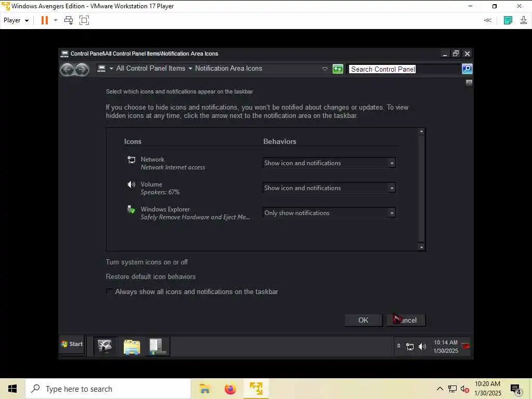Click the Cancel button
This screenshot has height=399, width=532.
tap(406, 320)
